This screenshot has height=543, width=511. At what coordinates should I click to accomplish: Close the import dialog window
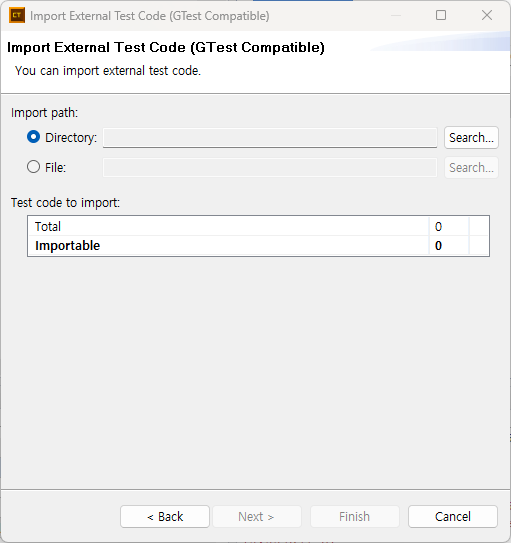point(487,15)
